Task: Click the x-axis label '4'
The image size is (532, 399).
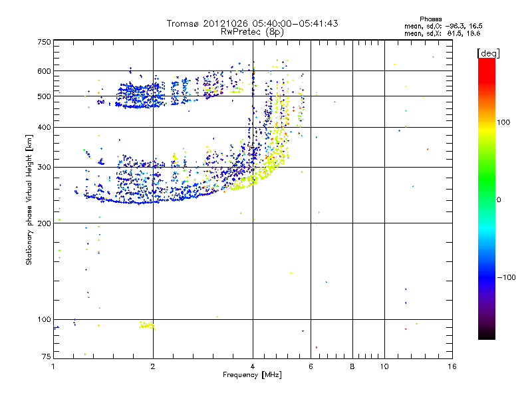Action: point(253,366)
